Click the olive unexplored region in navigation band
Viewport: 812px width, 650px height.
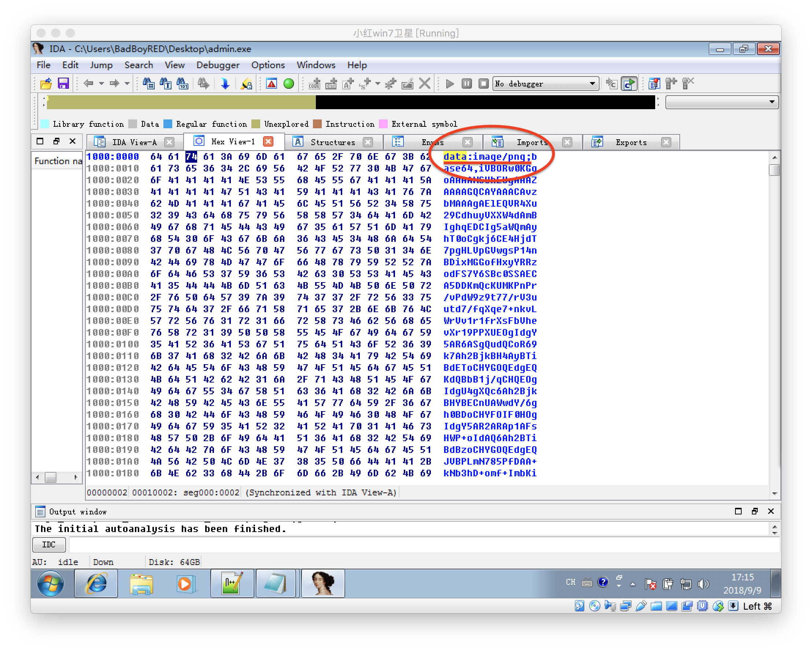coord(181,102)
